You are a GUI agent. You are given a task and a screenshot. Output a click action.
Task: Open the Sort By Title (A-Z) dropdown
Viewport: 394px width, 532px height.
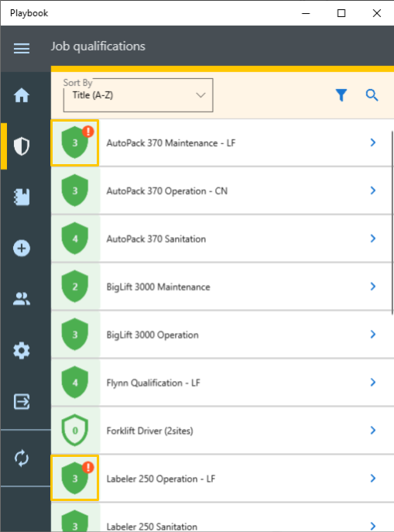pyautogui.click(x=138, y=95)
